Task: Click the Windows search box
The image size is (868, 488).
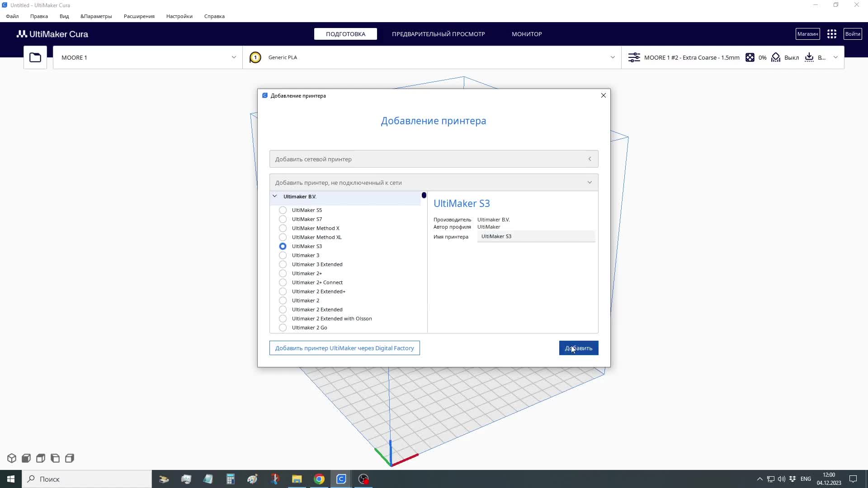Action: tap(87, 479)
